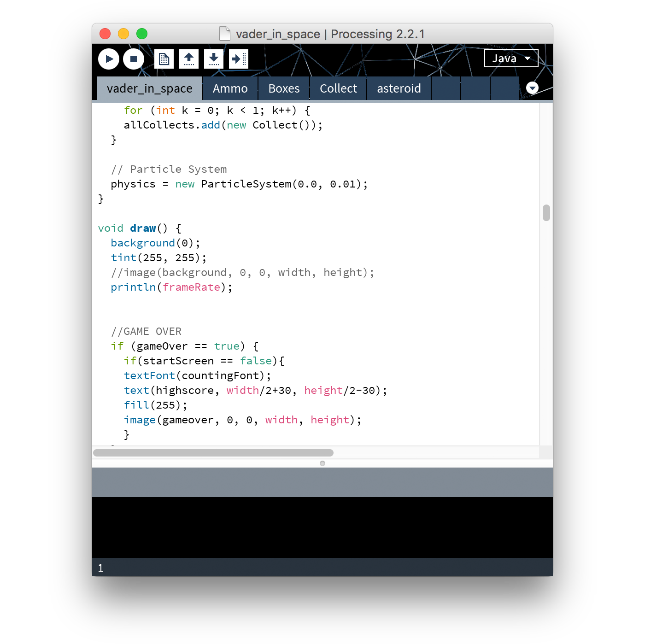Stop the running sketch
Viewport: 645px width, 644px height.
pyautogui.click(x=134, y=59)
